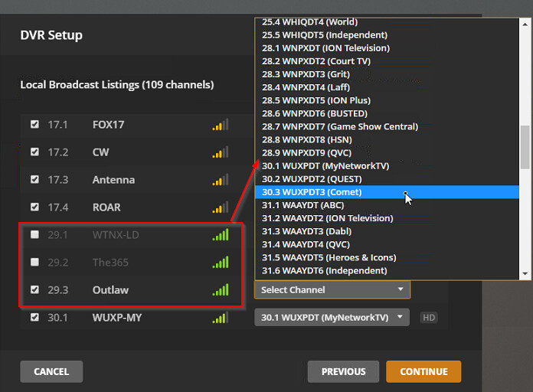533x392 pixels.
Task: Pick 28.4 WNPXDT4 (Laff) from list
Action: [387, 87]
